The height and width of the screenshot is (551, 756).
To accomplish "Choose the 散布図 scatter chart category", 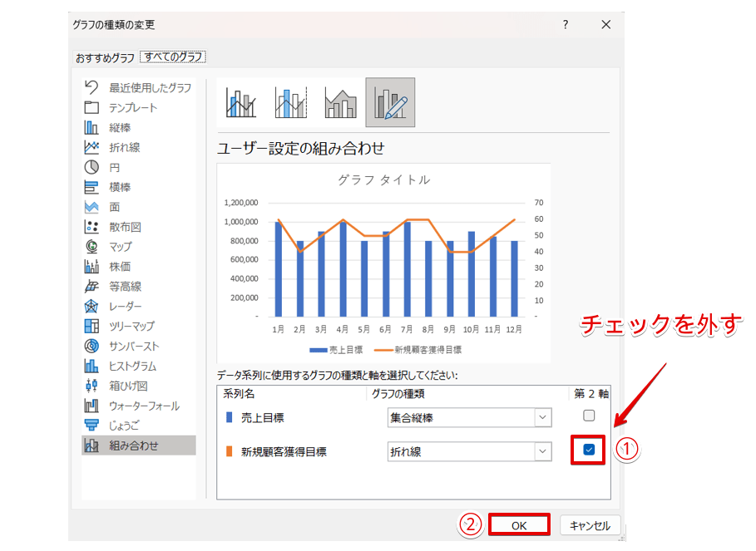I will point(125,227).
